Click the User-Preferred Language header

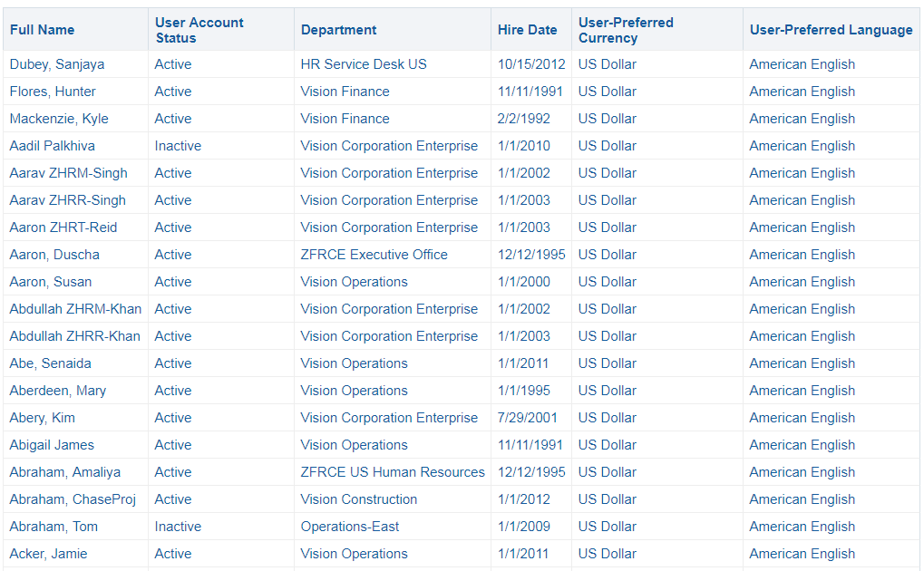pos(831,30)
